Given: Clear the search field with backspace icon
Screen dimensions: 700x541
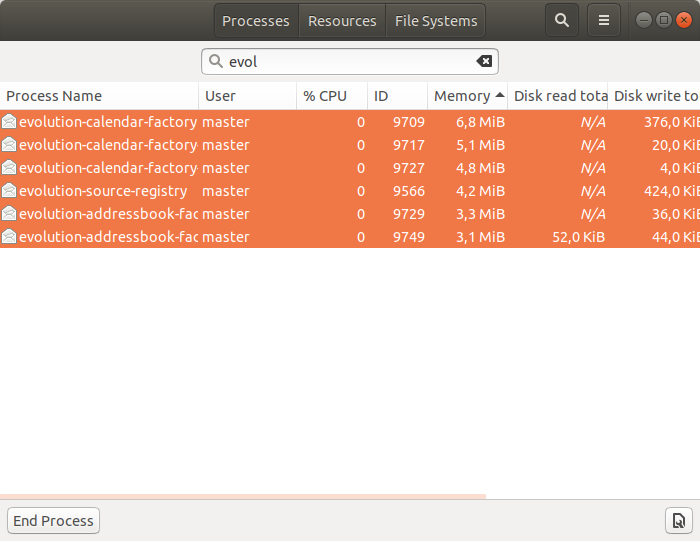Looking at the screenshot, I should (x=484, y=61).
